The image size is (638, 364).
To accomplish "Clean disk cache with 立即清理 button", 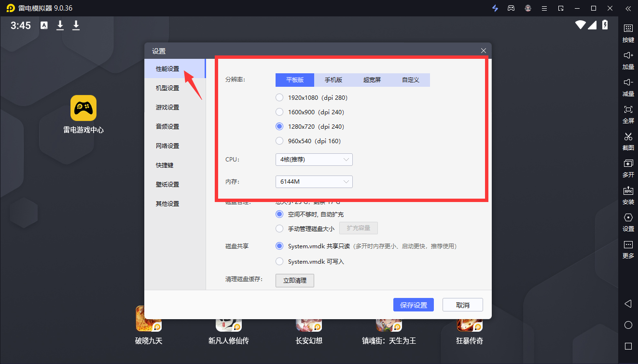I will 294,280.
